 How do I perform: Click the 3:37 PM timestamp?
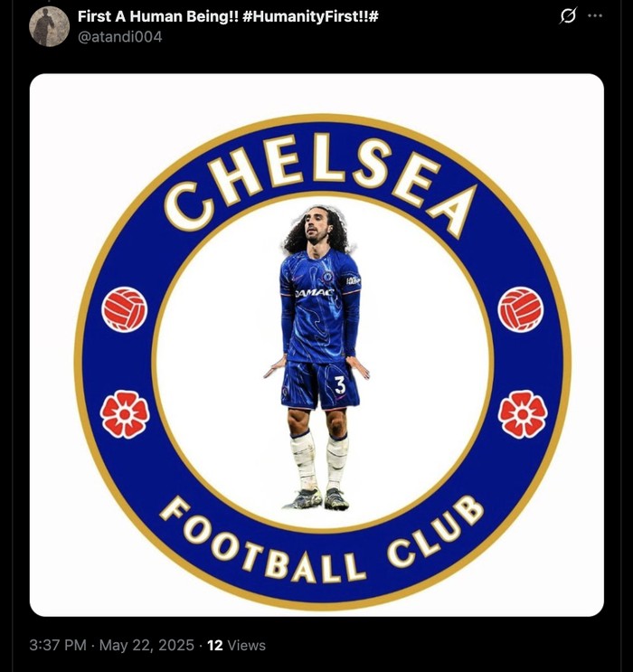point(58,645)
